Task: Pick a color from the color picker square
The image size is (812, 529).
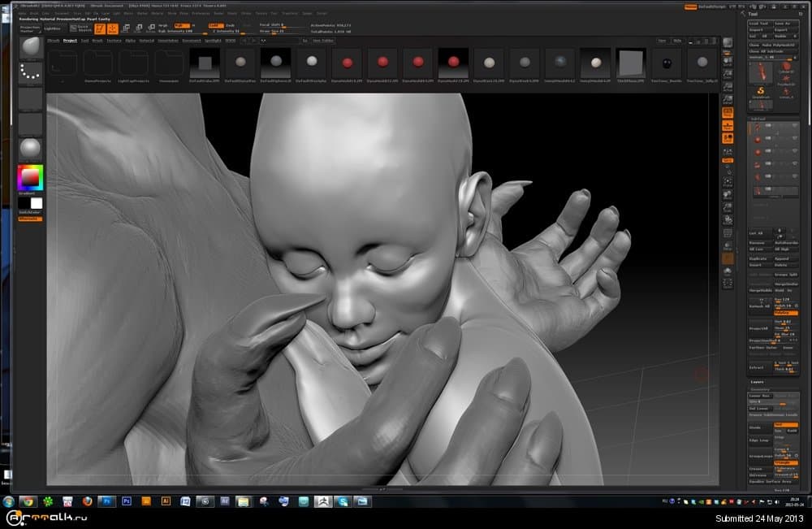Action: [30, 177]
